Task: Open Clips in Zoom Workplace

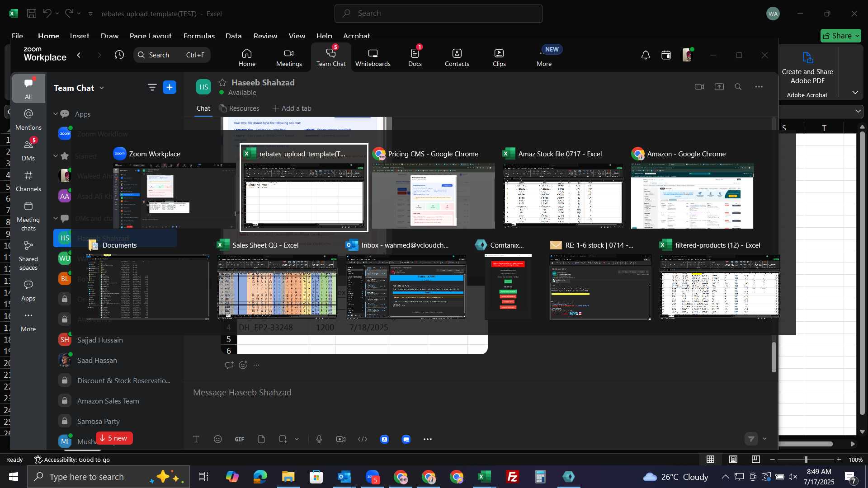Action: click(x=499, y=57)
